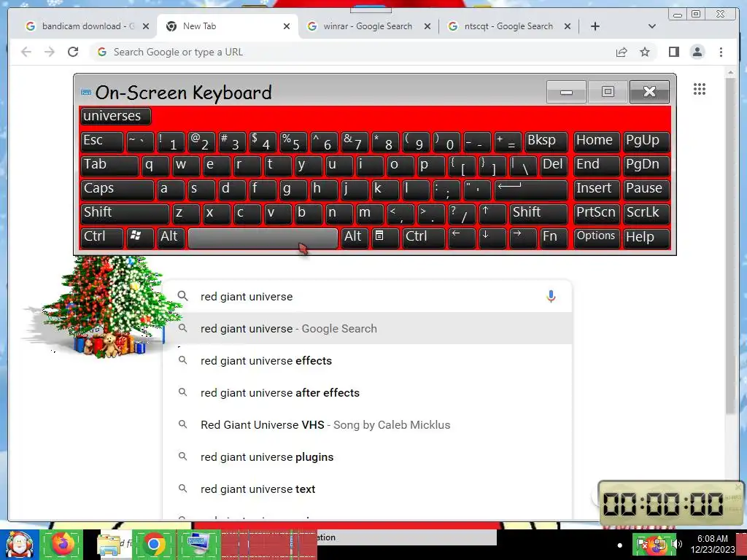Close the New Tab tab
747x560 pixels.
click(x=286, y=26)
